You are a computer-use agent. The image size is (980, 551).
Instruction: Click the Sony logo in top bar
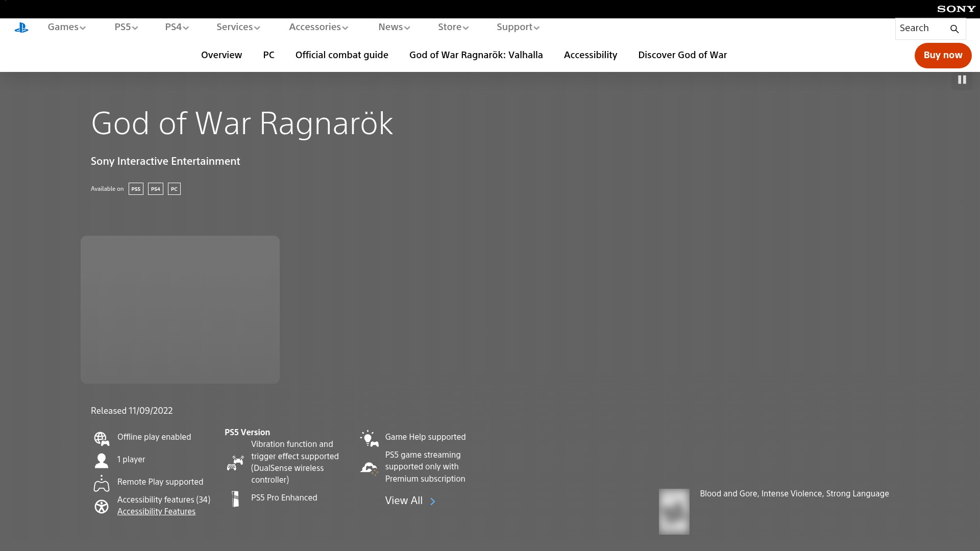pos(956,9)
